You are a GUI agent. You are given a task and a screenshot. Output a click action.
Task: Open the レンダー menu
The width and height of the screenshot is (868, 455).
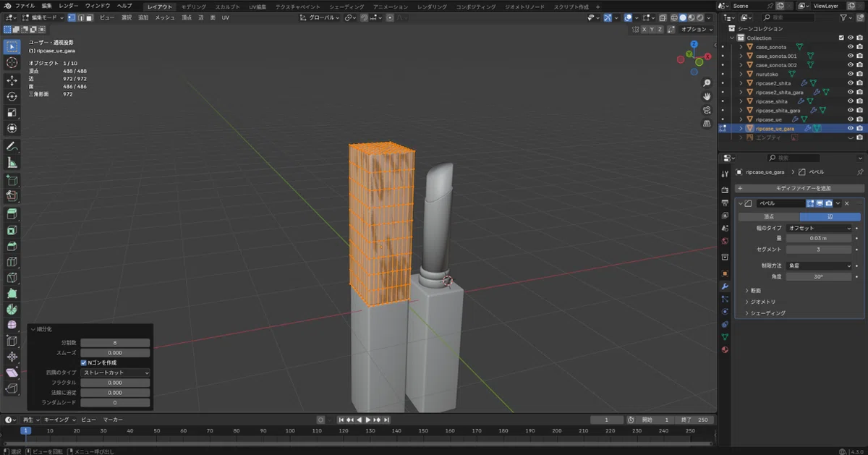(69, 6)
